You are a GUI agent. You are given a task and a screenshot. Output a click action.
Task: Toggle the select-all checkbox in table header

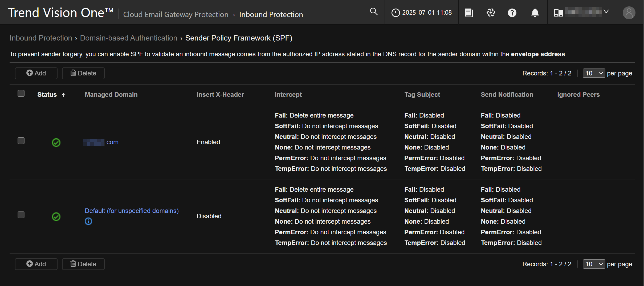tap(21, 94)
